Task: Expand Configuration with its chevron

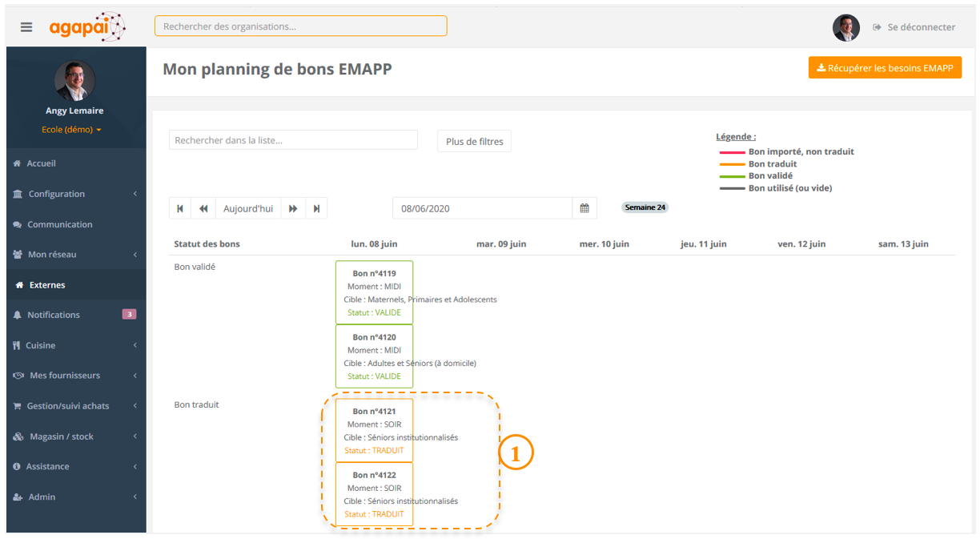Action: coord(135,194)
